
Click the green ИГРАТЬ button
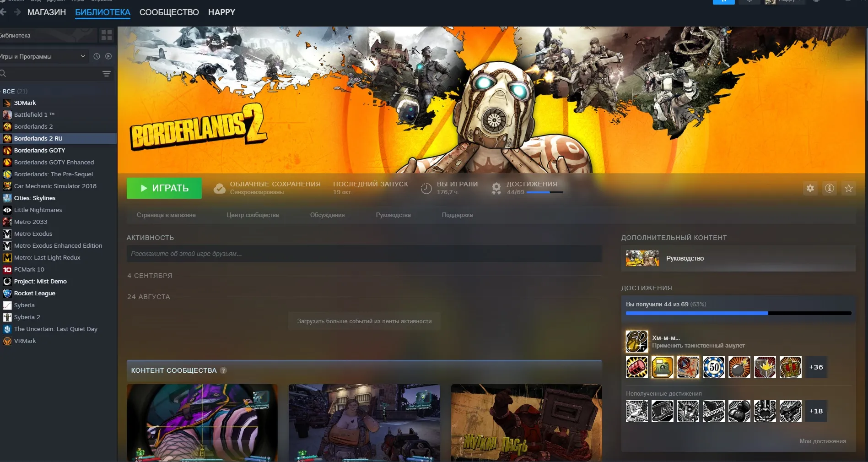click(x=164, y=188)
